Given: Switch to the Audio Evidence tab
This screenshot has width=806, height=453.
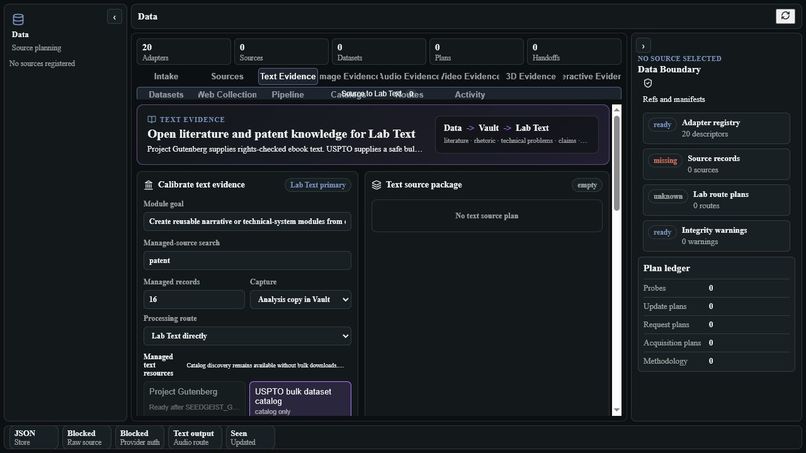Looking at the screenshot, I should [409, 76].
